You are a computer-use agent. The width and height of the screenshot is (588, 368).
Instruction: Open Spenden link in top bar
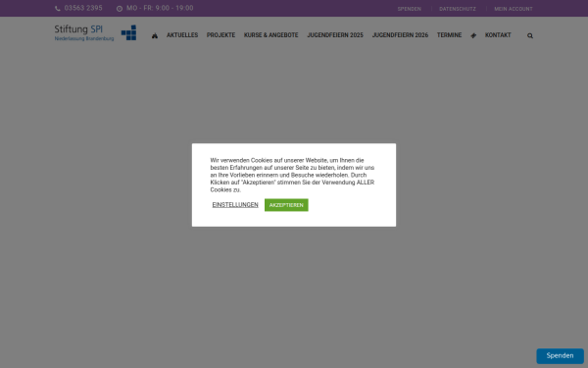pos(409,9)
